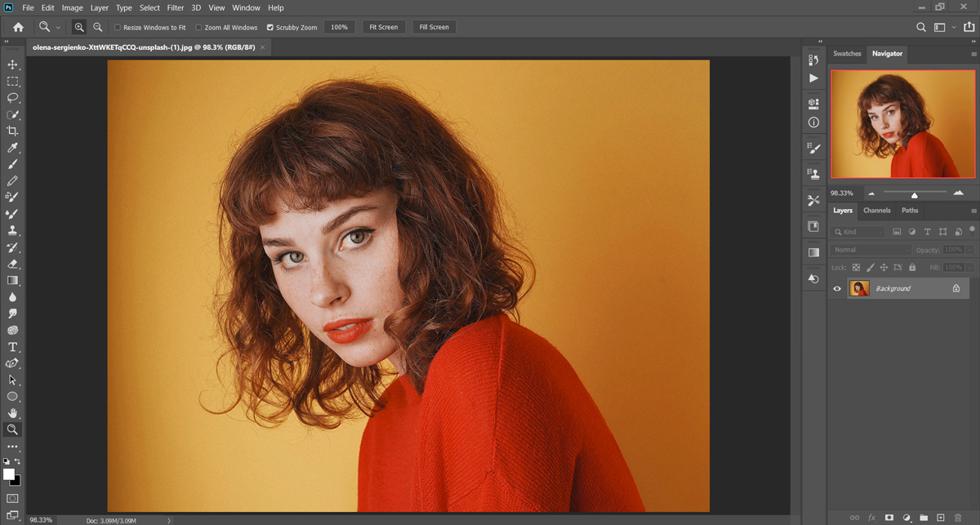980x525 pixels.
Task: Select the Eyedropper tool
Action: pos(12,148)
